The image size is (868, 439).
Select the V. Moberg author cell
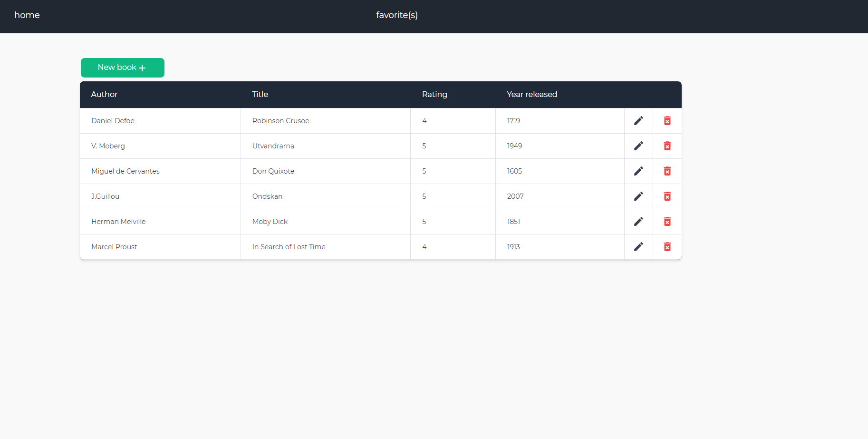point(160,146)
